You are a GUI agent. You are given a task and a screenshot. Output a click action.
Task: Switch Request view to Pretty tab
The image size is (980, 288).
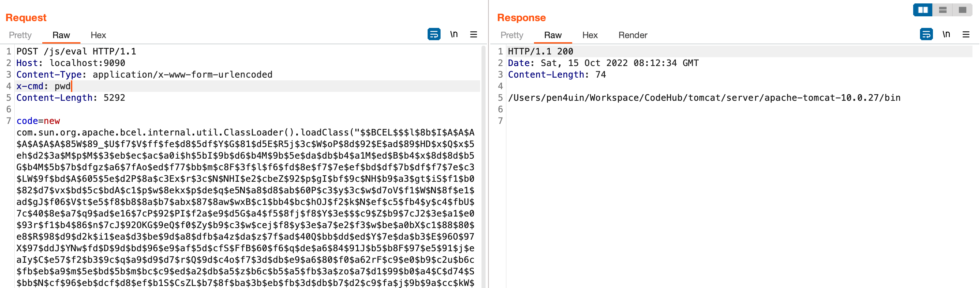[20, 35]
